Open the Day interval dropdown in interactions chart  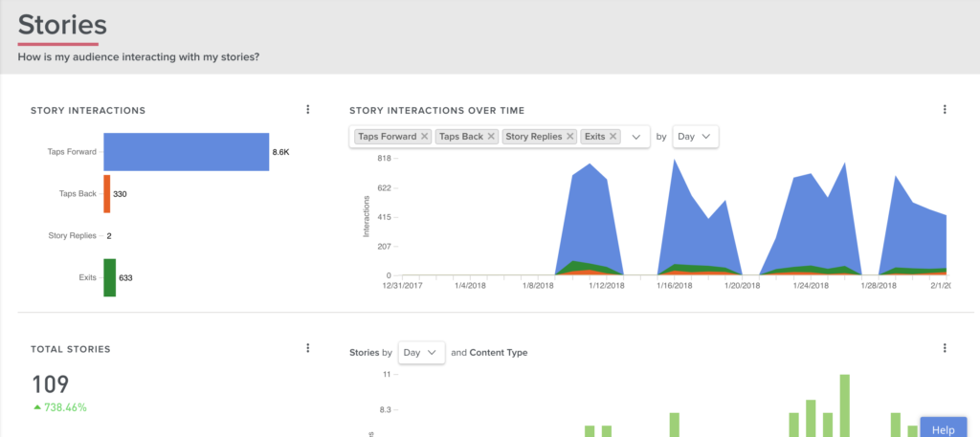pos(695,137)
